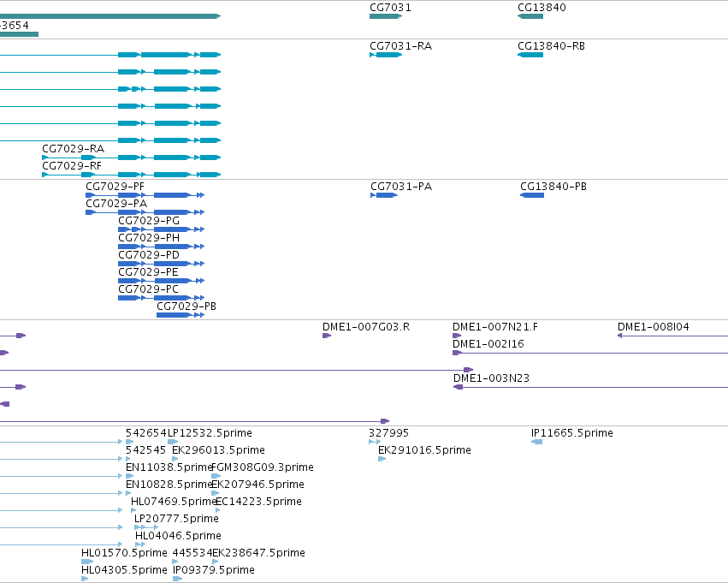Click EST 445534 label

click(x=192, y=553)
